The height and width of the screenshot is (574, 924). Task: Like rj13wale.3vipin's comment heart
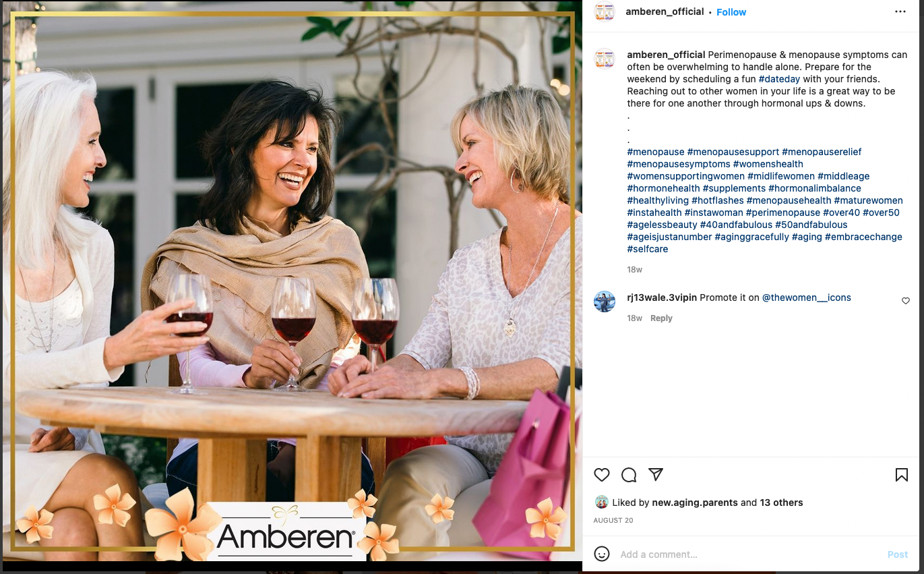click(905, 301)
